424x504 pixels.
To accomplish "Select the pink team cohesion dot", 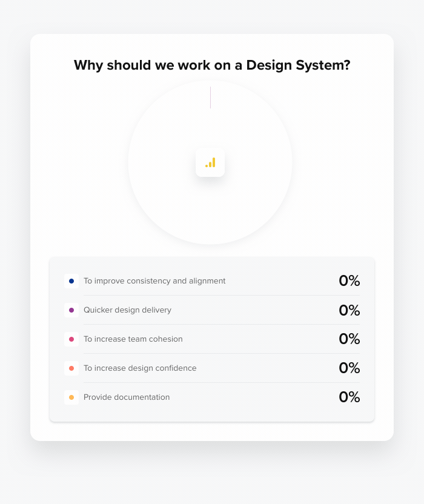I will click(x=71, y=339).
